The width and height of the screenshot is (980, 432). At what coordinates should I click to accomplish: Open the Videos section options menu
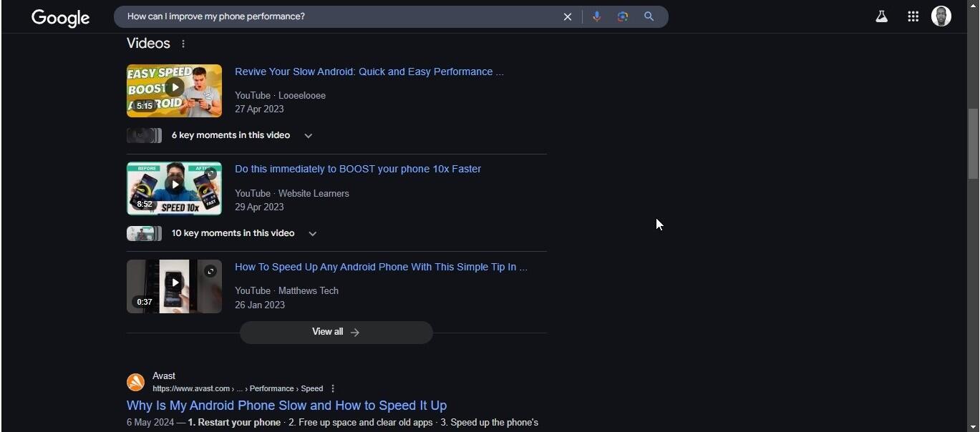point(183,44)
